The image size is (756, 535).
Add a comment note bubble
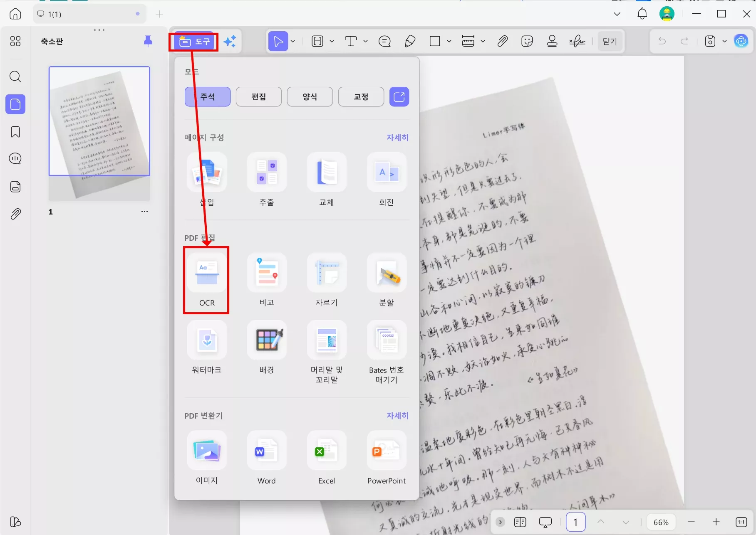[384, 41]
